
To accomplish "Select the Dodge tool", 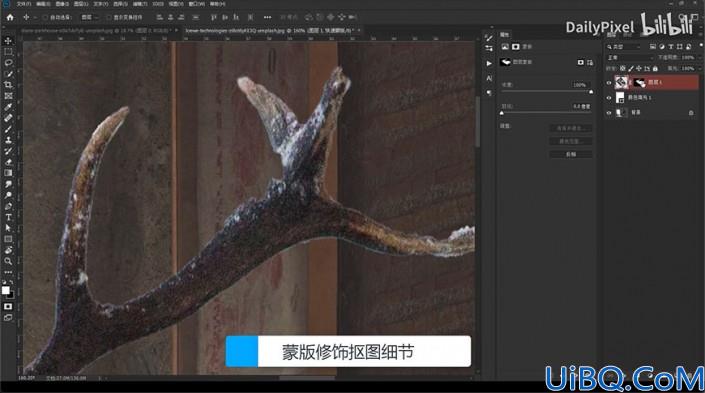I will click(x=8, y=195).
